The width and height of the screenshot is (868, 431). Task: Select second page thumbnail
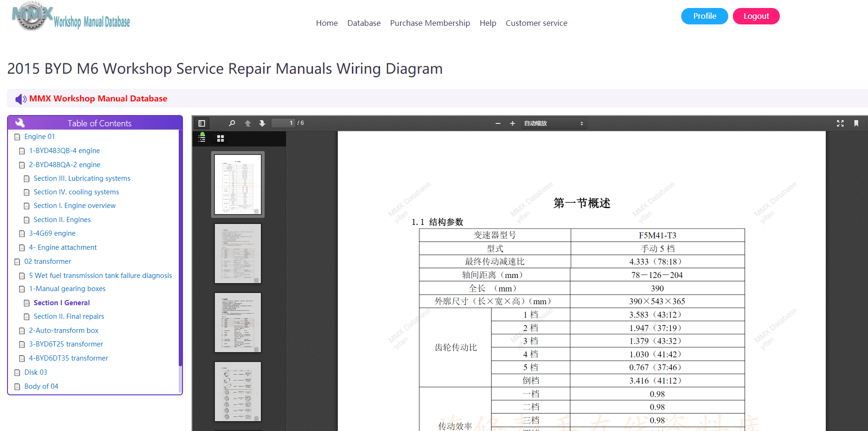click(x=238, y=254)
